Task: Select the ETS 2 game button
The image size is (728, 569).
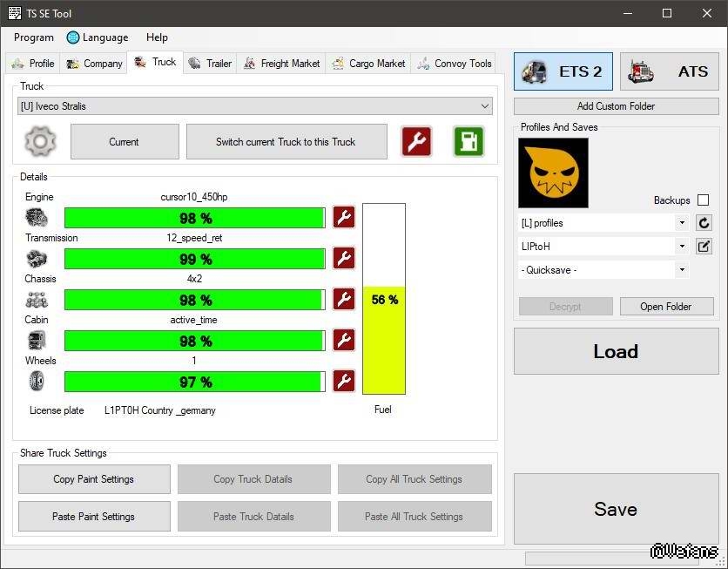Action: (563, 71)
